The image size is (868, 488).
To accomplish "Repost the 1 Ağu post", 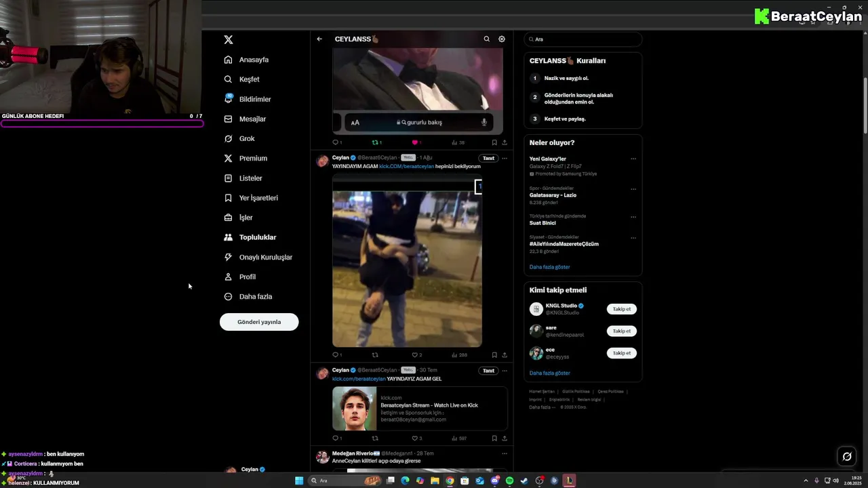I will pos(375,354).
